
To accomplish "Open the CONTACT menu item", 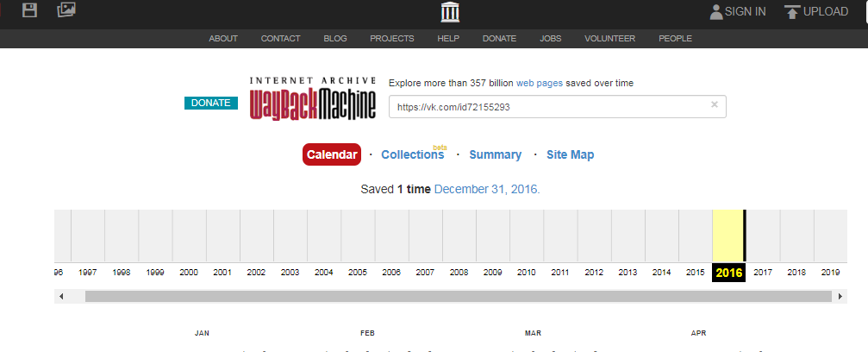I will (281, 38).
